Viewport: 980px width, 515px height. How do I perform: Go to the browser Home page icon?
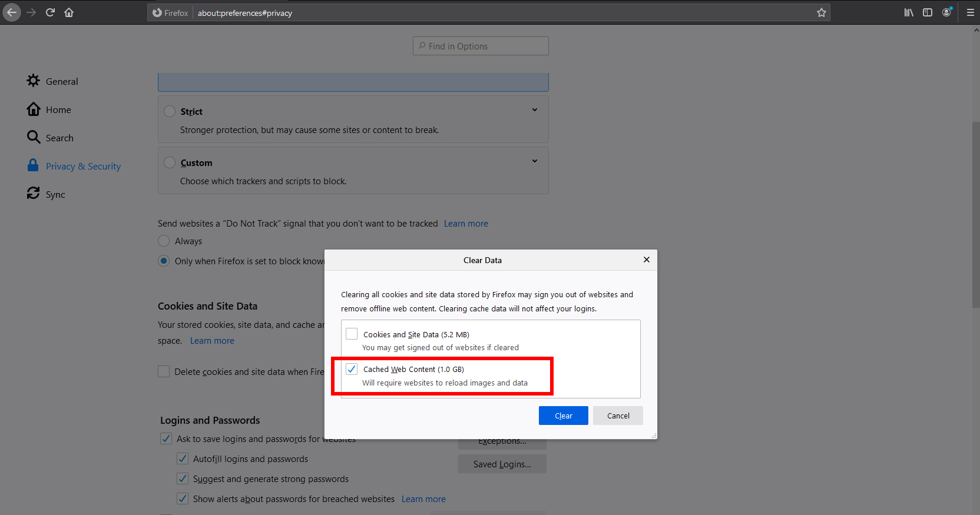tap(69, 12)
